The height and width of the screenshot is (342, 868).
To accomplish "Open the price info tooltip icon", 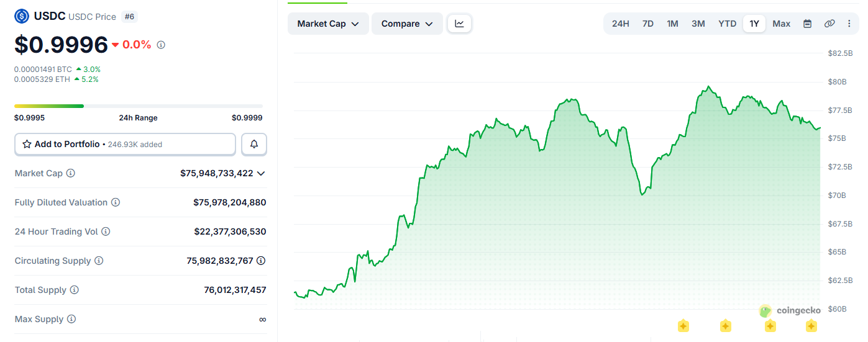I will [x=161, y=45].
